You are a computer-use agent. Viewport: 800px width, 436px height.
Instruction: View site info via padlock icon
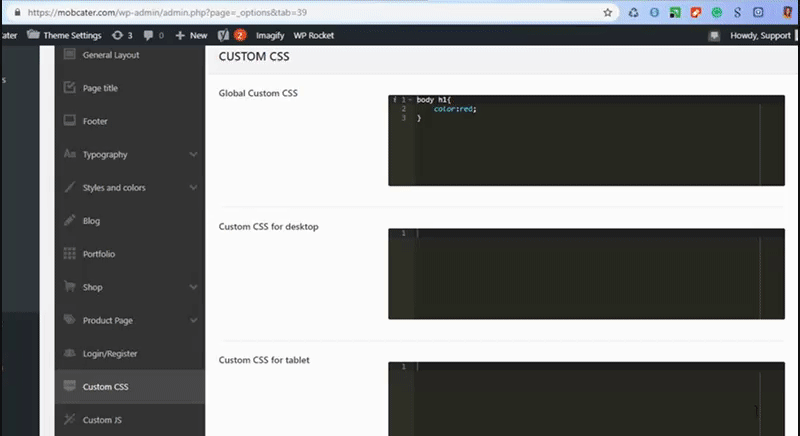[x=17, y=12]
